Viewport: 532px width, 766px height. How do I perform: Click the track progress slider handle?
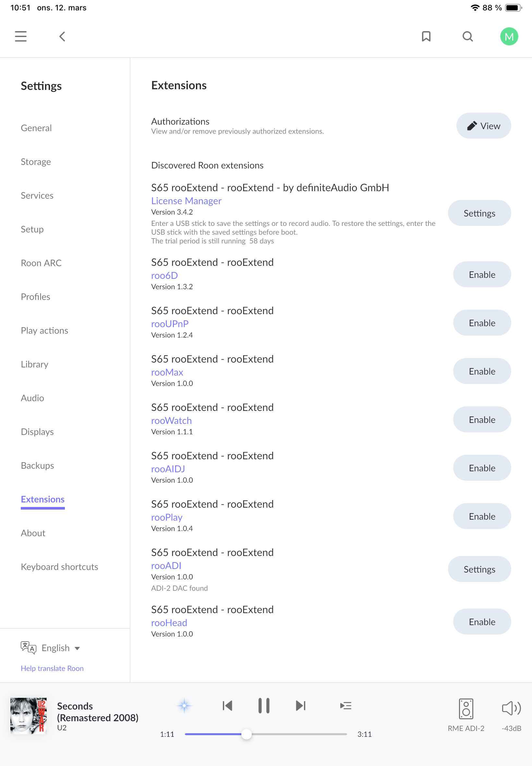point(246,734)
